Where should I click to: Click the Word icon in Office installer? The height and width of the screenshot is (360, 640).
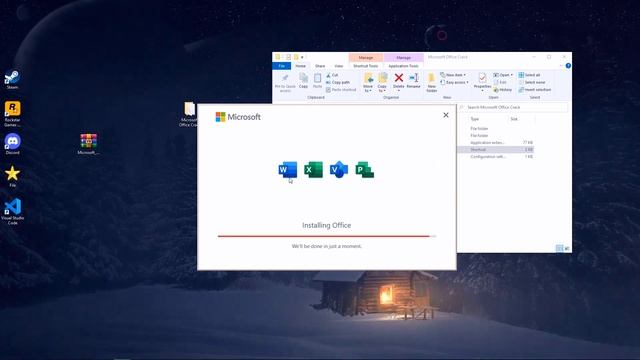[x=288, y=170]
